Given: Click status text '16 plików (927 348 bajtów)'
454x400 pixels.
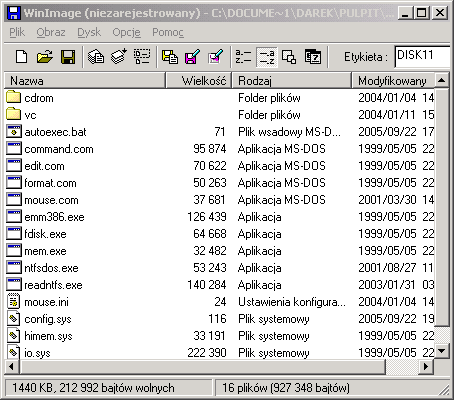Looking at the screenshot, I should coord(286,388).
